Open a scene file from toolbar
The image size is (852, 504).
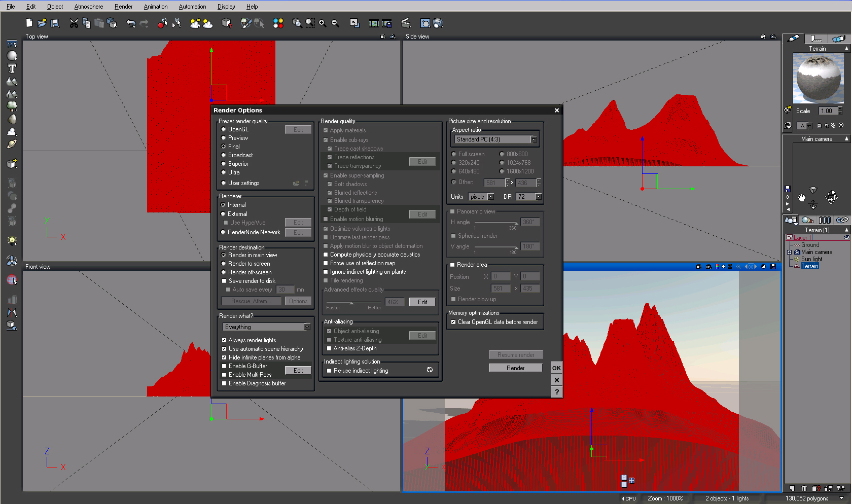[x=42, y=23]
